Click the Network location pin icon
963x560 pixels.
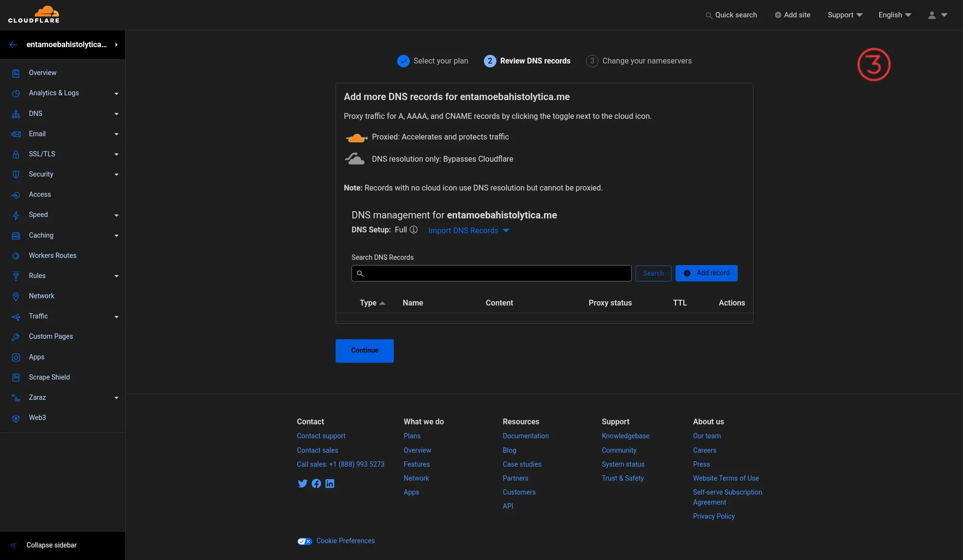pyautogui.click(x=16, y=296)
